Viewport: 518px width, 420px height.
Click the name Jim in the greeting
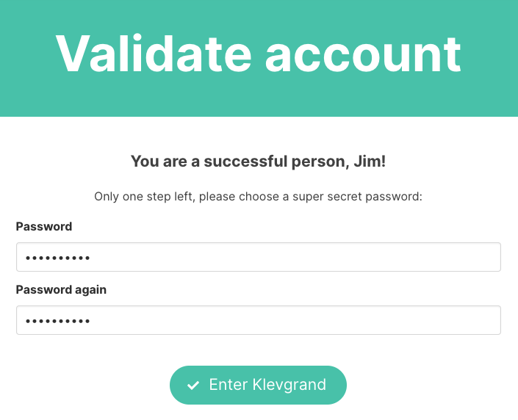click(x=368, y=161)
